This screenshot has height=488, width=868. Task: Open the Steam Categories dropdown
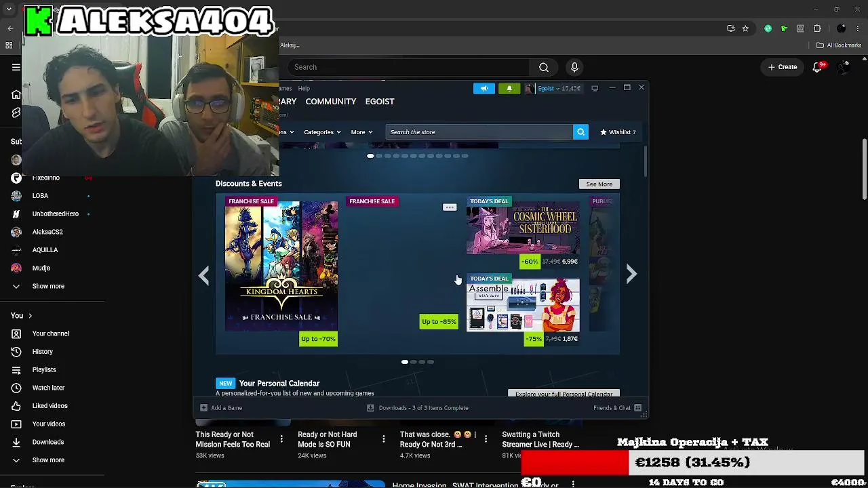[322, 132]
